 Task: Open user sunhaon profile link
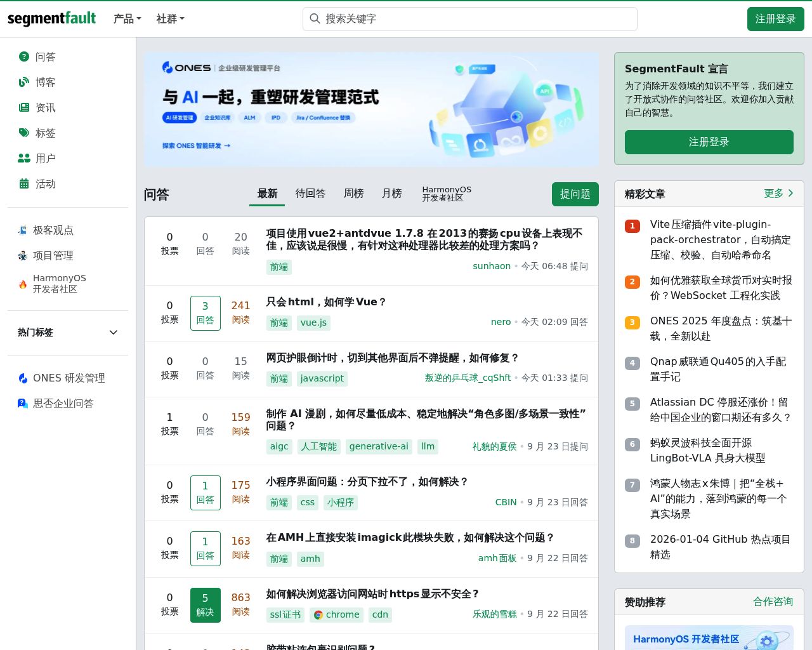[492, 267]
